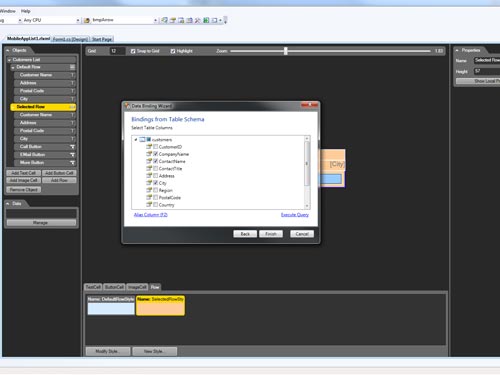Toggle the Highlight checkbox

point(173,51)
